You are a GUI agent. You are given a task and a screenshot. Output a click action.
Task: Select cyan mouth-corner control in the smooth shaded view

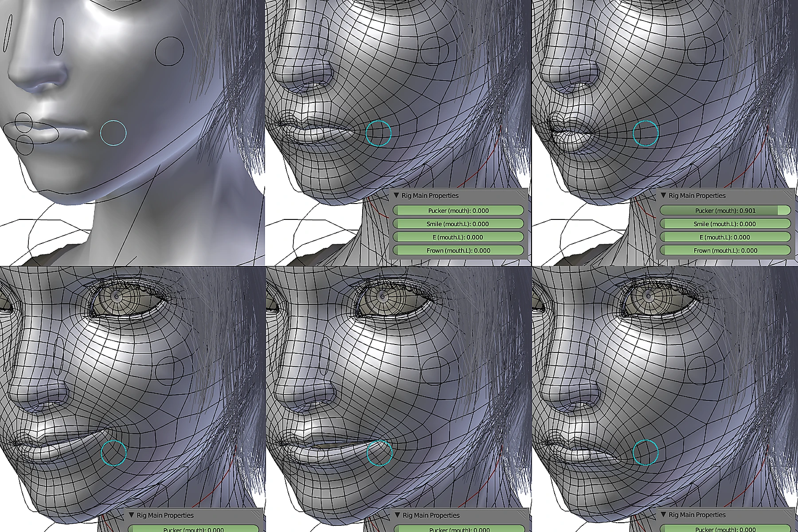point(113,133)
